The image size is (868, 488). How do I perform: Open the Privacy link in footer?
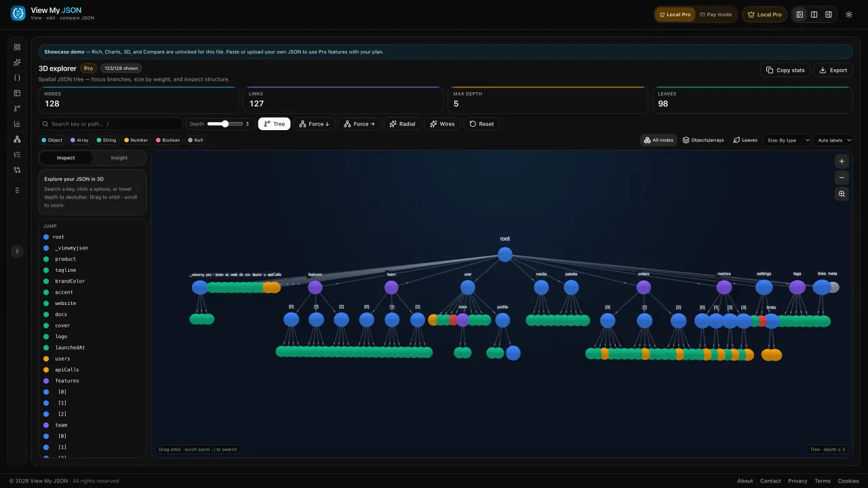(797, 481)
